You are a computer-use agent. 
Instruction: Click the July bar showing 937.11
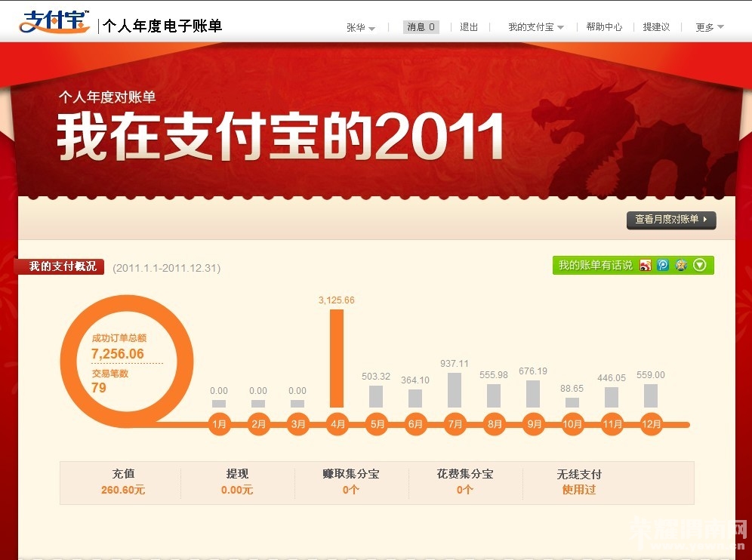click(x=455, y=390)
